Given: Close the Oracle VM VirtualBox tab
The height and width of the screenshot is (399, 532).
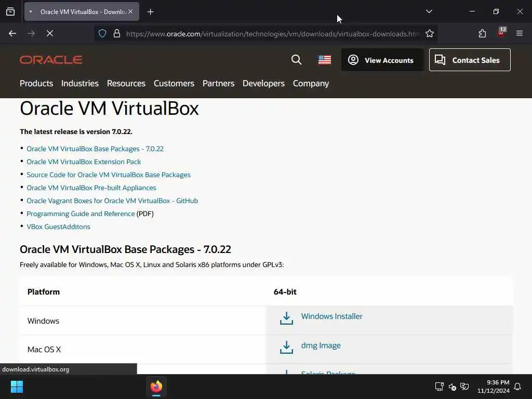Looking at the screenshot, I should [130, 11].
